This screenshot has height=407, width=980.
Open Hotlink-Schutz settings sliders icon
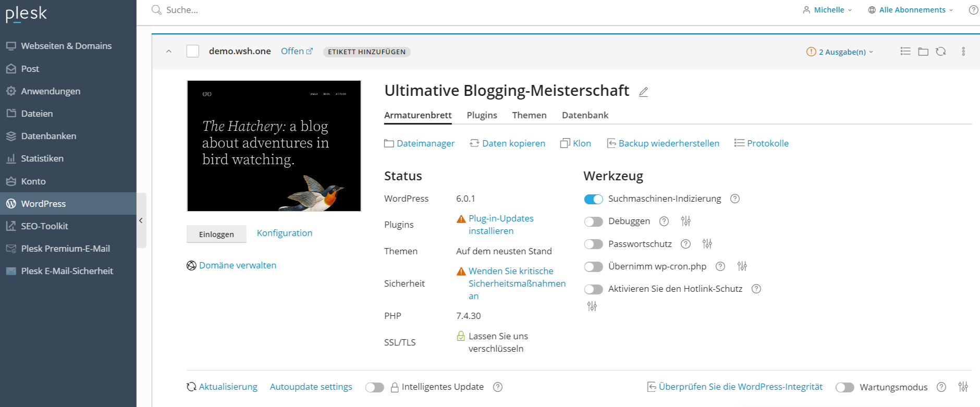click(592, 306)
